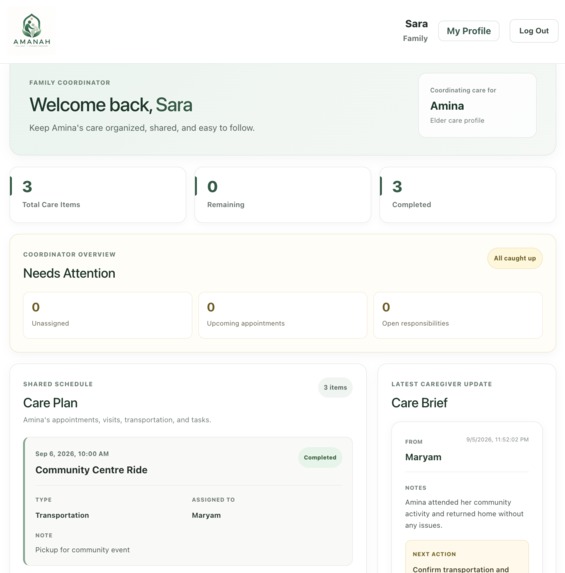Select the Open responsibilities count tile
The height and width of the screenshot is (573, 565).
coord(458,315)
